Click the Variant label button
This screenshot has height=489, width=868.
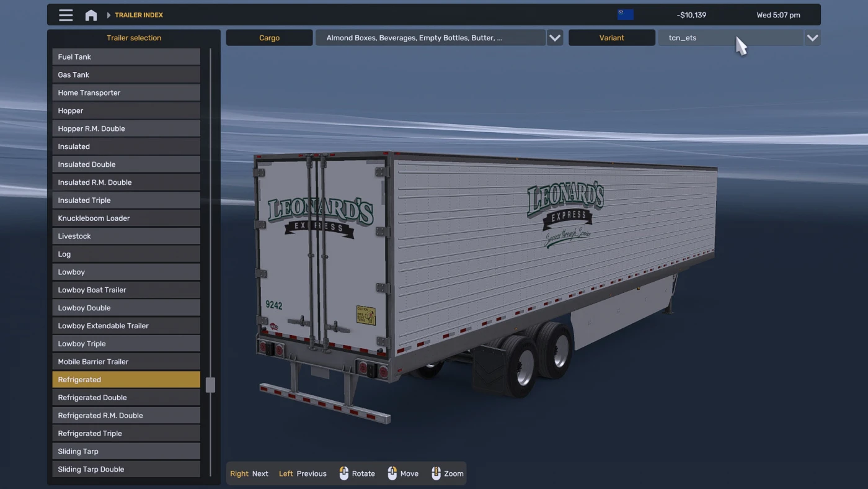(611, 37)
